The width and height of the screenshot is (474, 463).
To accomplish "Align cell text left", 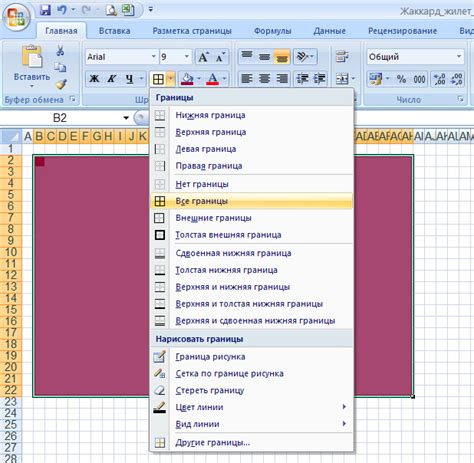I will 247,79.
